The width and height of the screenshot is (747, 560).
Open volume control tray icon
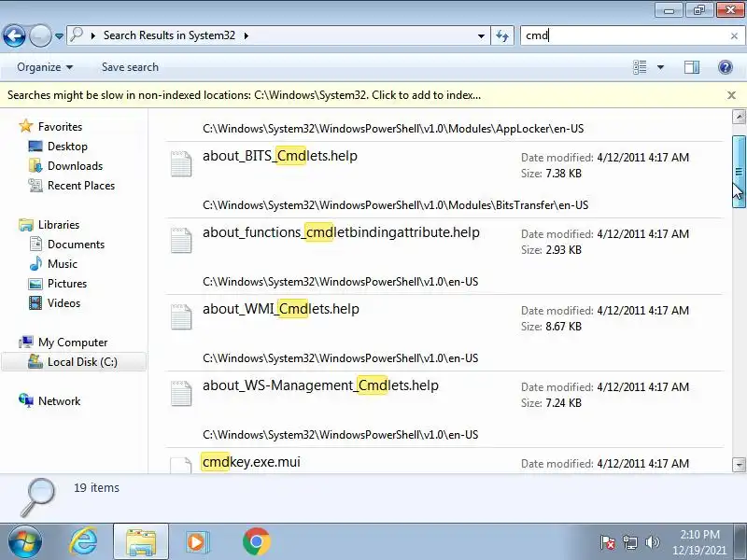point(652,542)
